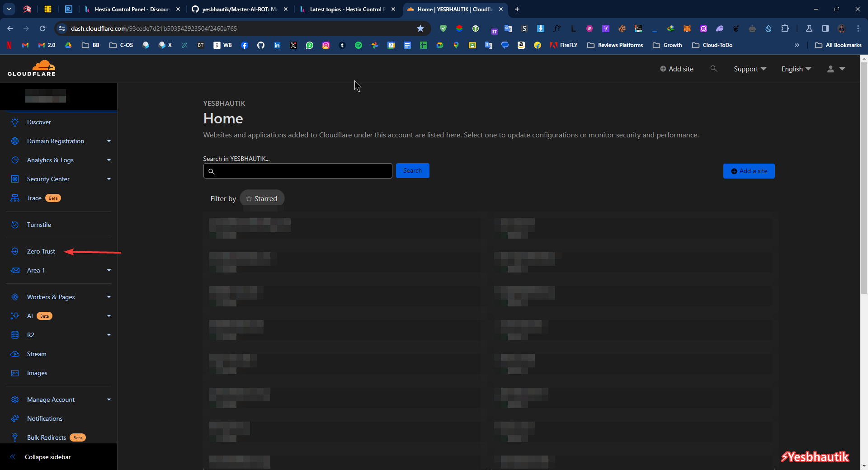The image size is (868, 470).
Task: Toggle the Starred filter
Action: [262, 198]
